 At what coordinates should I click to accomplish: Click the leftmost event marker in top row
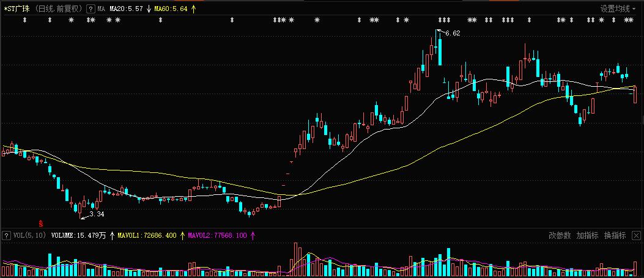(25, 21)
